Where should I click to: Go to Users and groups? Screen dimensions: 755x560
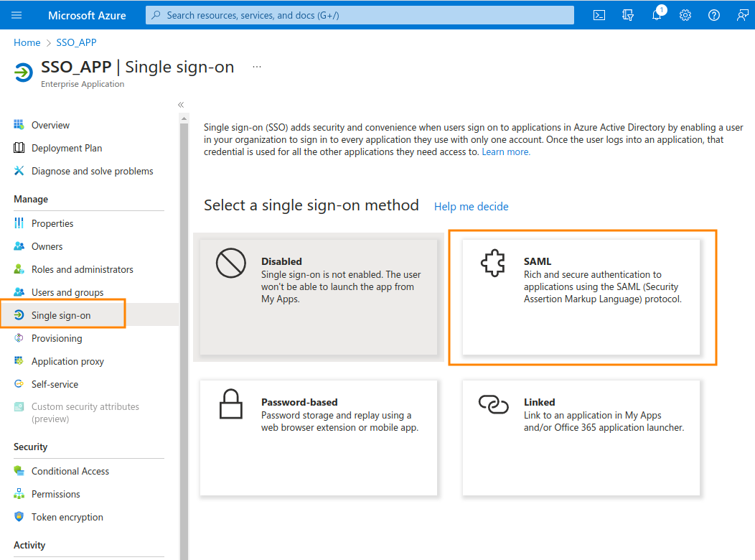[67, 292]
